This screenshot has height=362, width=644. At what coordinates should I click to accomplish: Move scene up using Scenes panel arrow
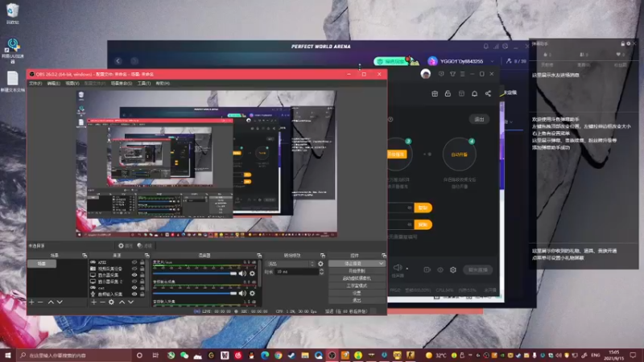(x=51, y=302)
